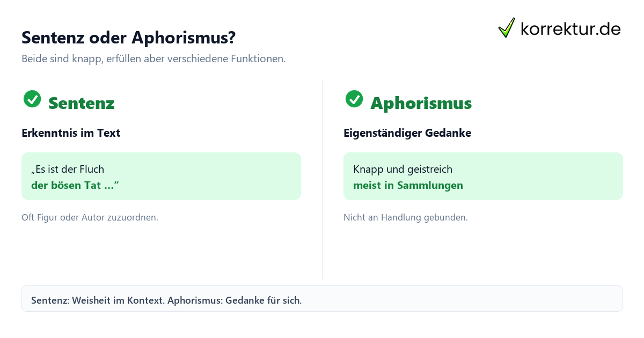Click the summary box at the bottom
The image size is (644, 338).
coord(322,298)
